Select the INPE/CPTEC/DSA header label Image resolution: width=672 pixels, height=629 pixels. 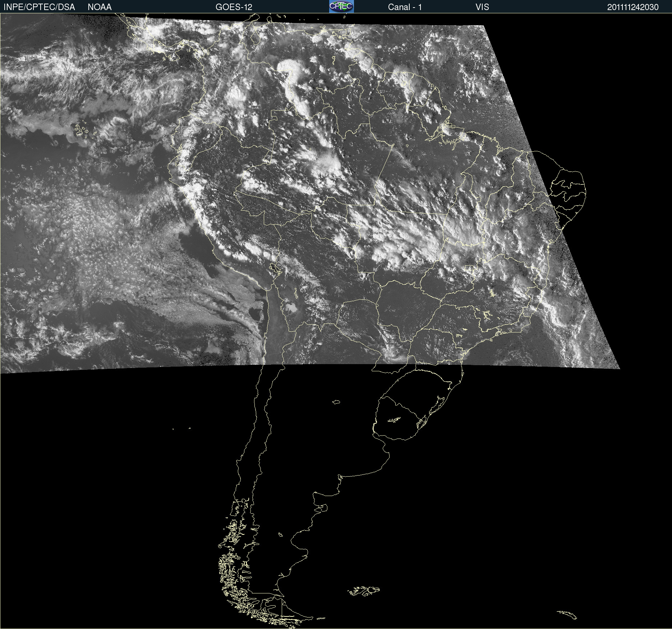tap(39, 7)
